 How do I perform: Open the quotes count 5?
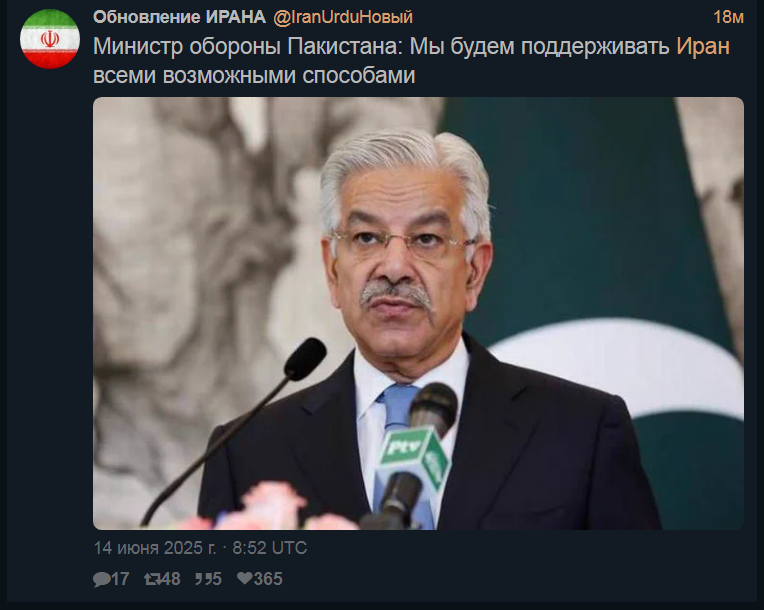(x=216, y=579)
